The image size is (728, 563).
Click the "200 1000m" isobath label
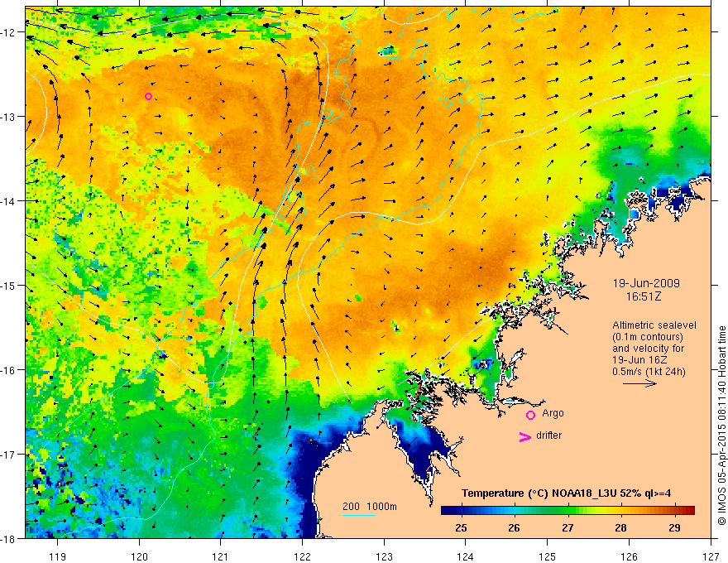tap(370, 507)
